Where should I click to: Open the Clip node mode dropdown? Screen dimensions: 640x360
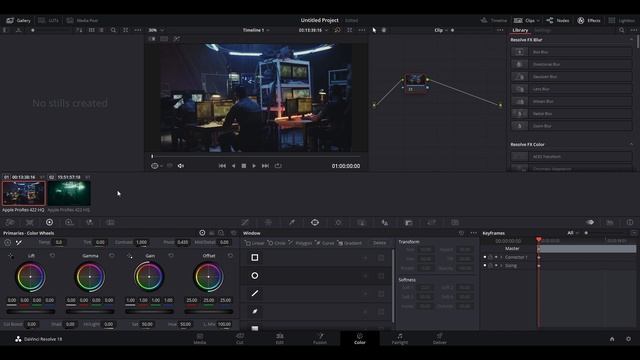[x=441, y=30]
